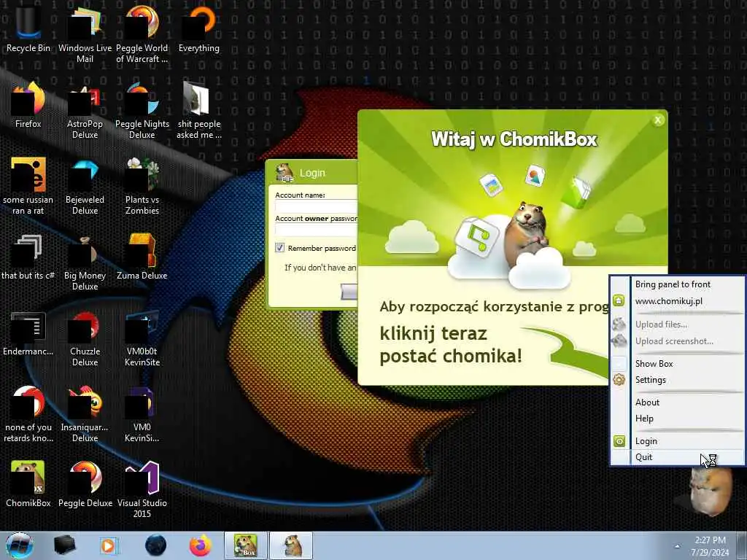Select Peggle Deluxe desktop icon
Viewport: 747px width, 560px height.
(x=85, y=484)
